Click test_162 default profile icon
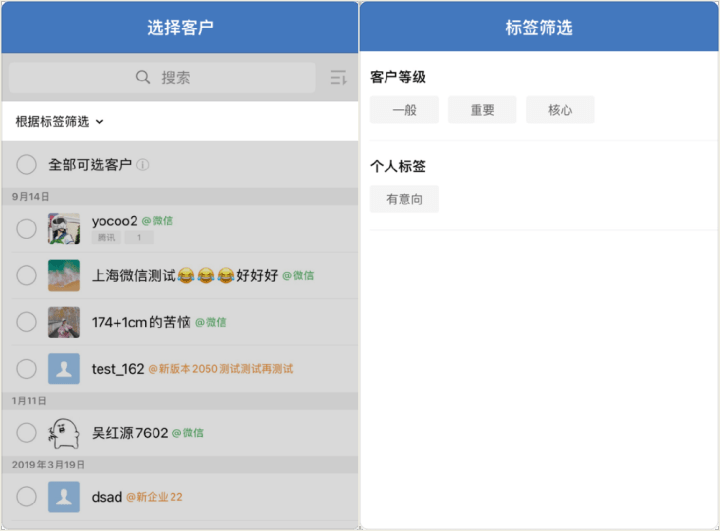Image resolution: width=720 pixels, height=531 pixels. 64,369
